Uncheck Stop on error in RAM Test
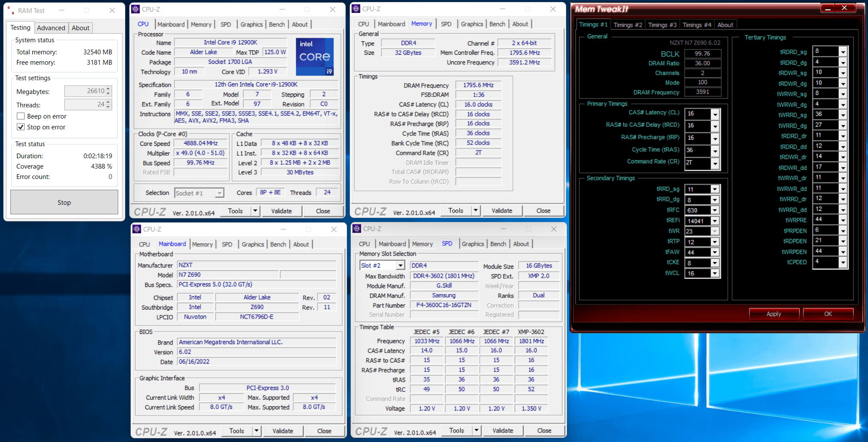 tap(20, 127)
